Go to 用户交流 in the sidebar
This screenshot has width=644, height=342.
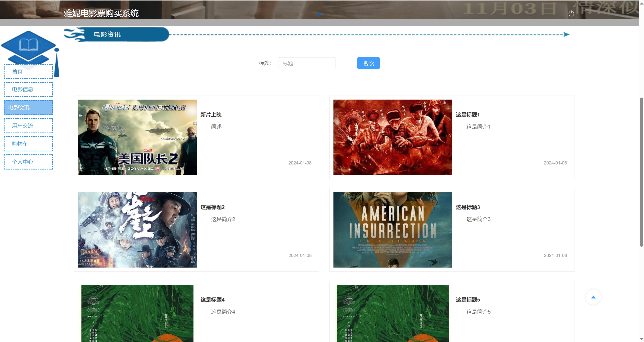point(28,126)
